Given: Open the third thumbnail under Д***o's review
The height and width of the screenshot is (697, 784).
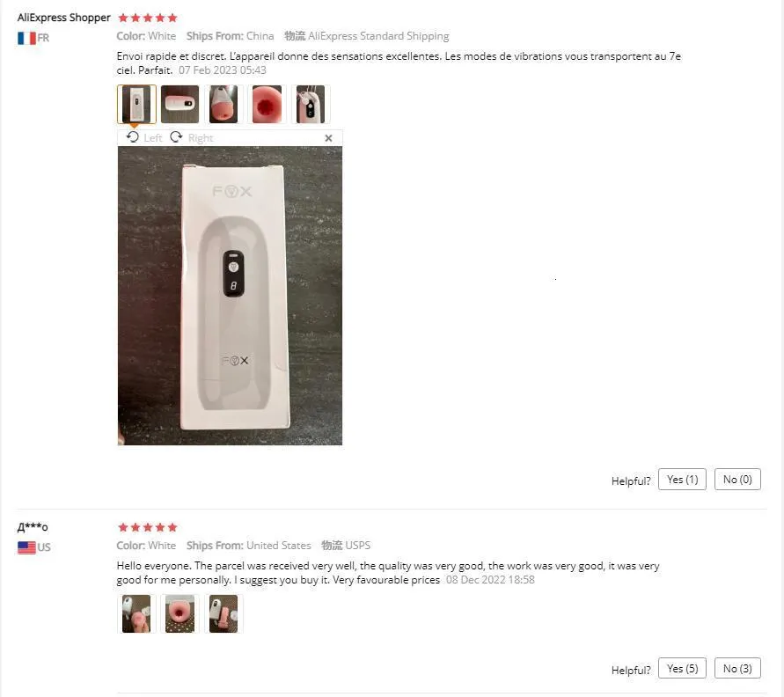Looking at the screenshot, I should (x=222, y=613).
